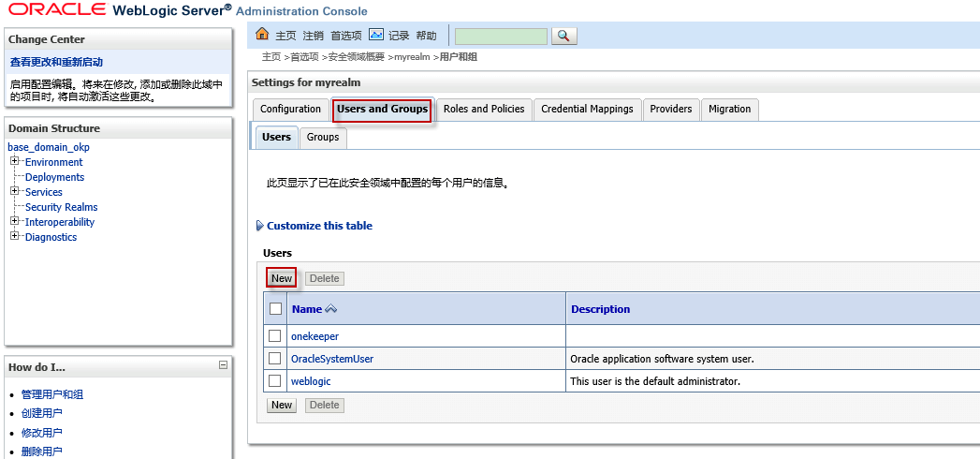Click the 记录 link
Screen dimensions: 980x459
click(x=399, y=36)
